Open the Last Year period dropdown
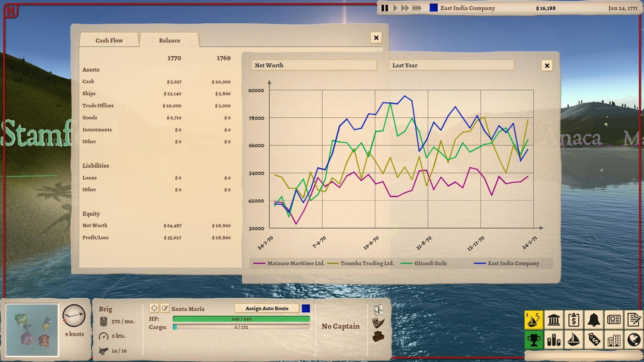This screenshot has height=362, width=644. [451, 65]
